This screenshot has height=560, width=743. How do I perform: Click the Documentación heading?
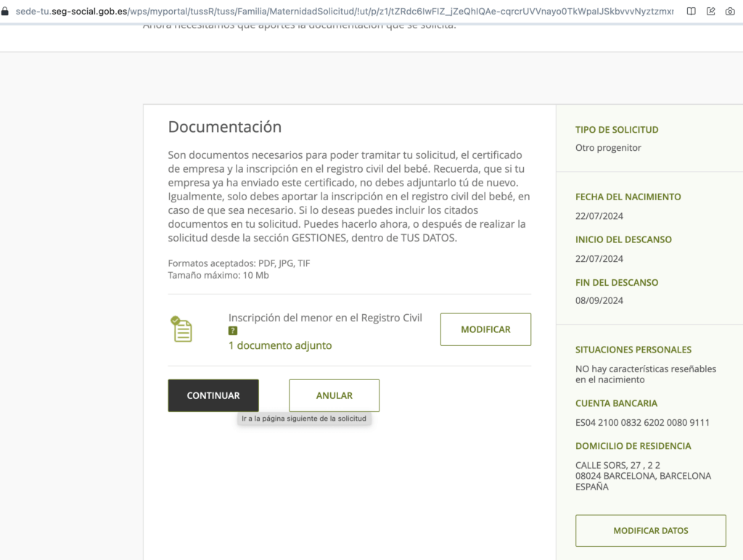pyautogui.click(x=225, y=127)
